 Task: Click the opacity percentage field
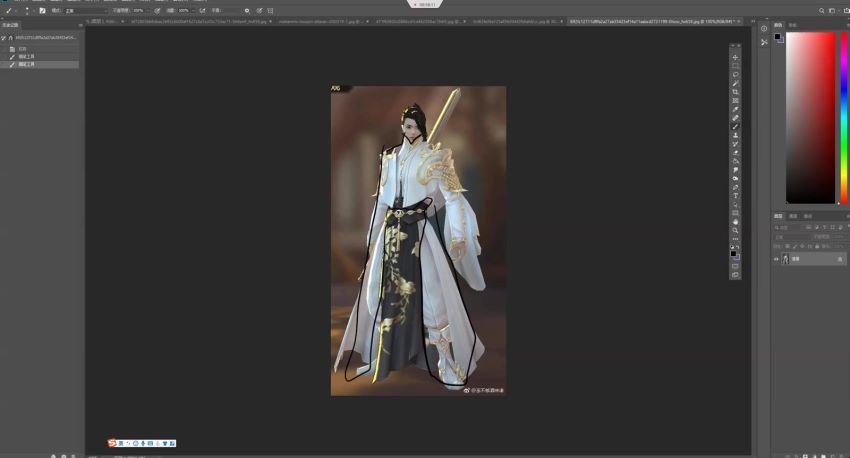(140, 10)
